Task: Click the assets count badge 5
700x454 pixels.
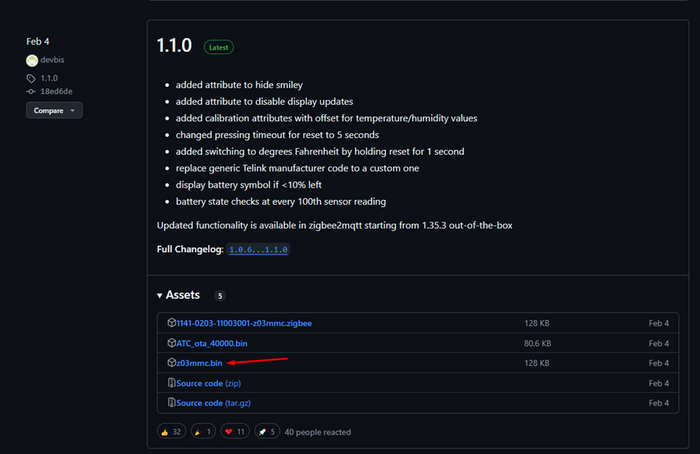Action: click(x=220, y=296)
